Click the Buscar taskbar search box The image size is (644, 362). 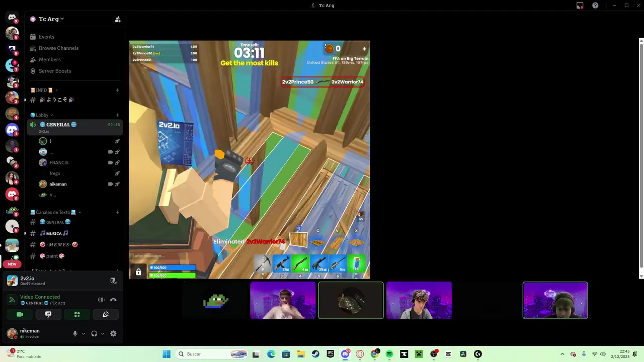pos(212,354)
